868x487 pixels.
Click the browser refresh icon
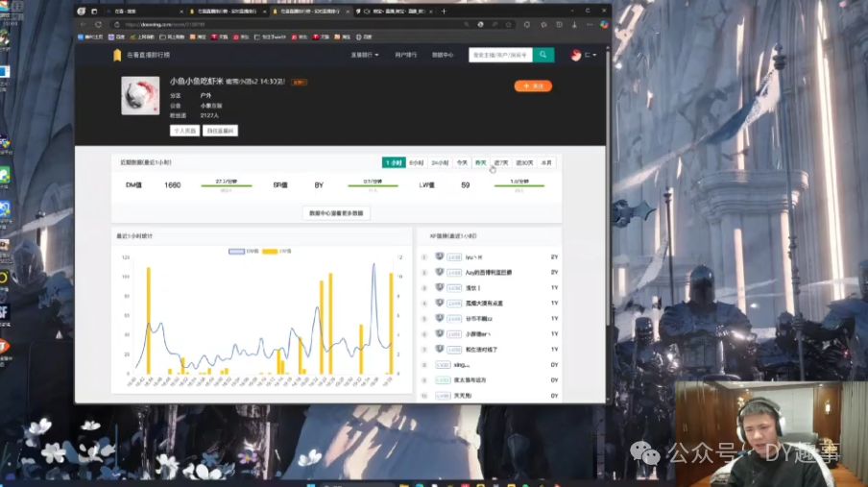99,24
